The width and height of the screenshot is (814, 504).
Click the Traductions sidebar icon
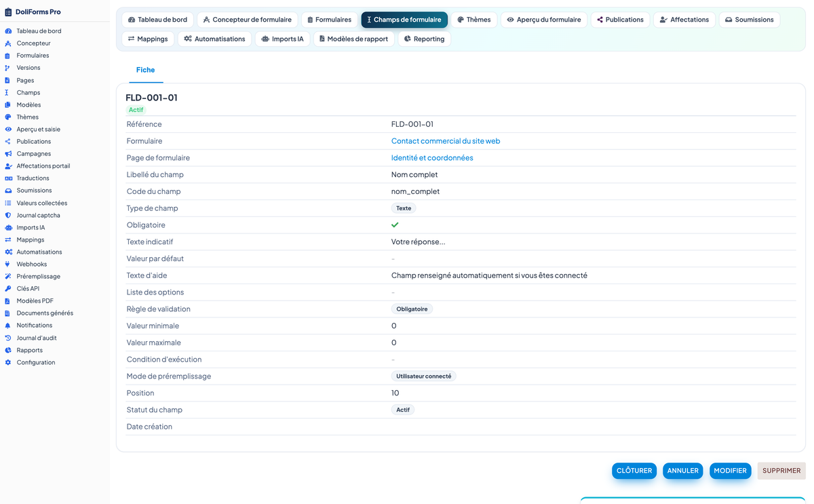tap(8, 178)
